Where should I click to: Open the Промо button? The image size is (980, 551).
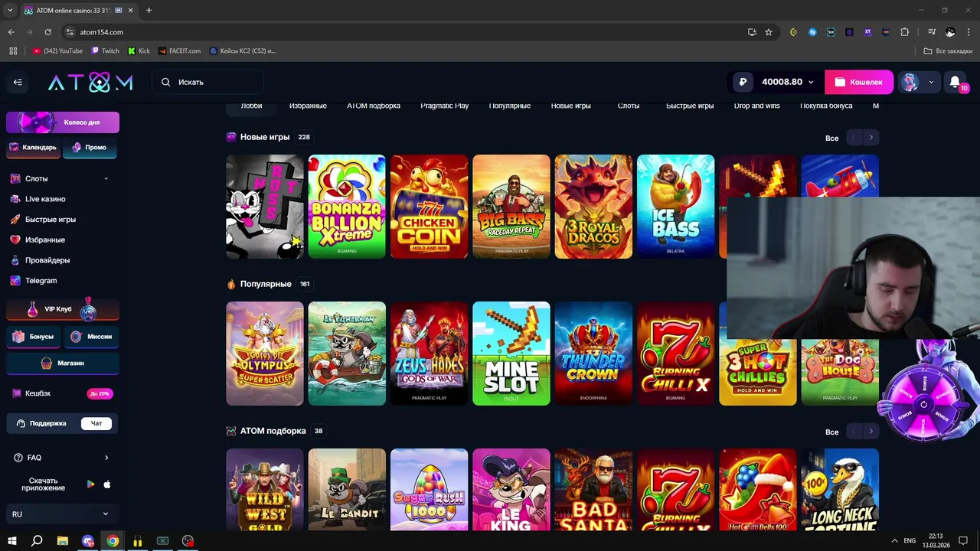pos(90,147)
